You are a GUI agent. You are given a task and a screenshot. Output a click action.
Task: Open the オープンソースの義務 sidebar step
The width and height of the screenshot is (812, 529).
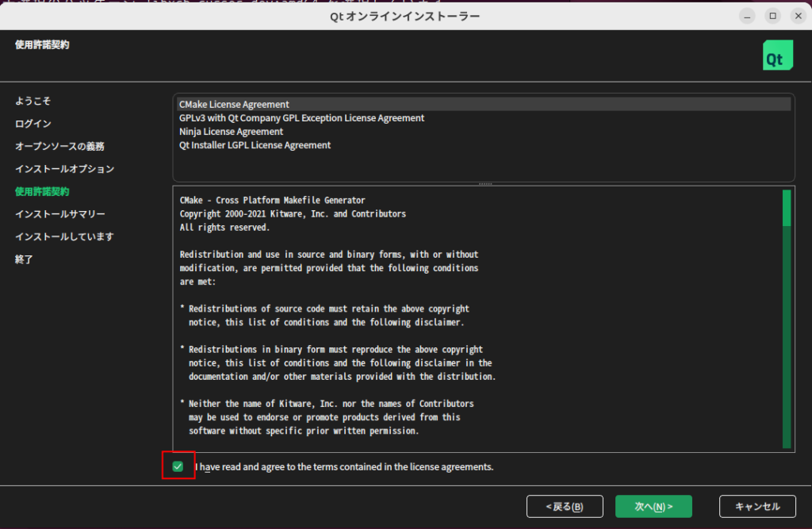[x=59, y=147]
